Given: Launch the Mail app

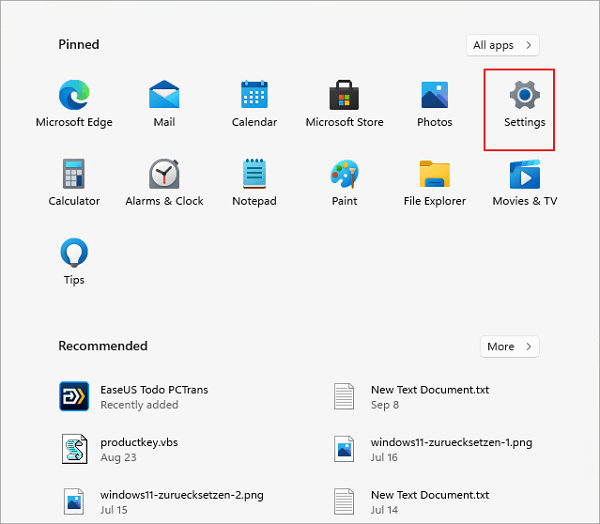Looking at the screenshot, I should pyautogui.click(x=164, y=96).
